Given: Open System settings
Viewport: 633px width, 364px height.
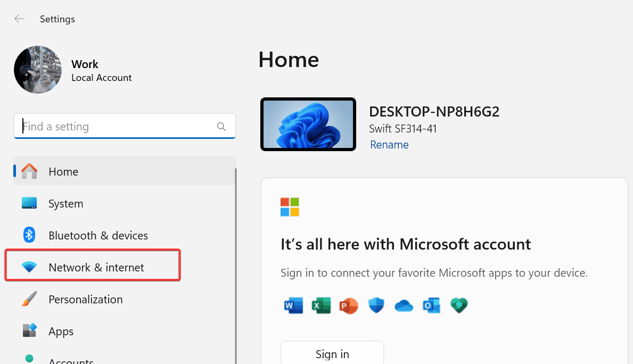Looking at the screenshot, I should (x=125, y=203).
